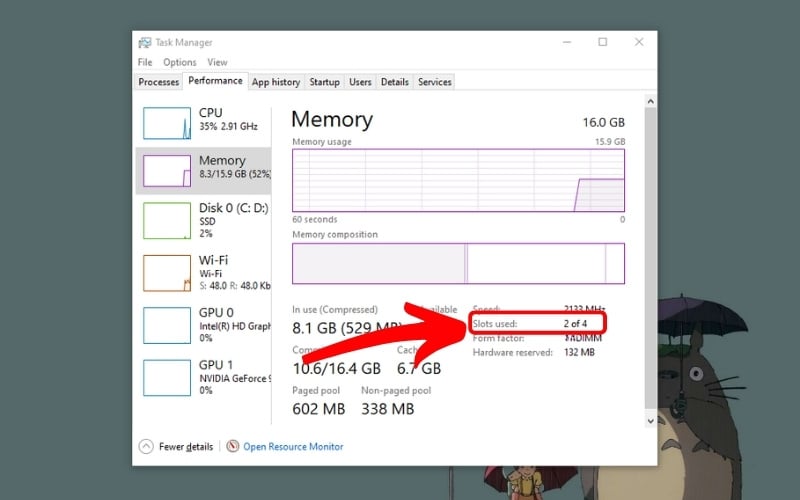Switch to the Processes tab
The width and height of the screenshot is (800, 500).
tap(159, 82)
